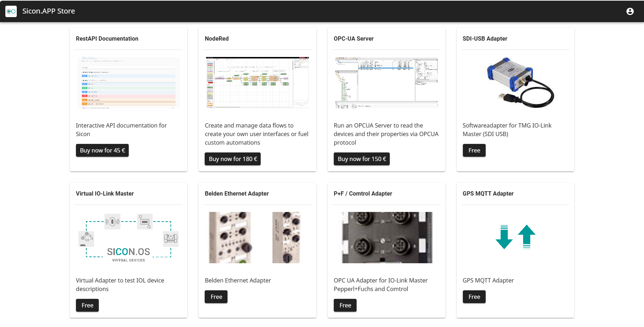
Task: Purchase OPC-UA Server for 150 €
Action: coord(362,159)
